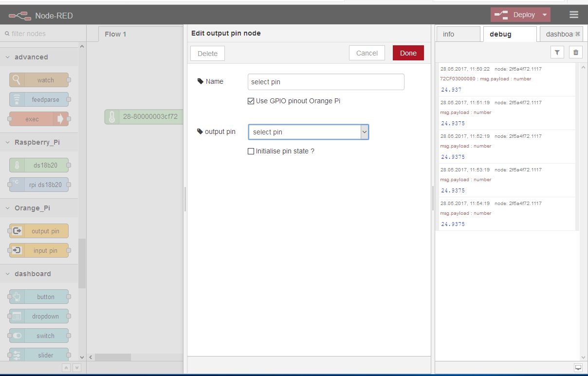Click debug timestamp 28.05.2017, 11:52:19
The width and height of the screenshot is (588, 376).
pos(465,136)
